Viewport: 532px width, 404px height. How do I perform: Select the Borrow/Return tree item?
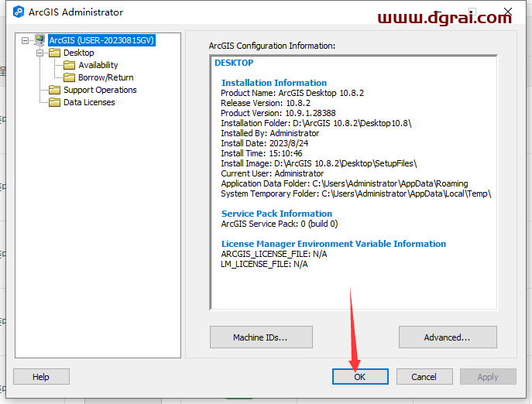tap(106, 77)
